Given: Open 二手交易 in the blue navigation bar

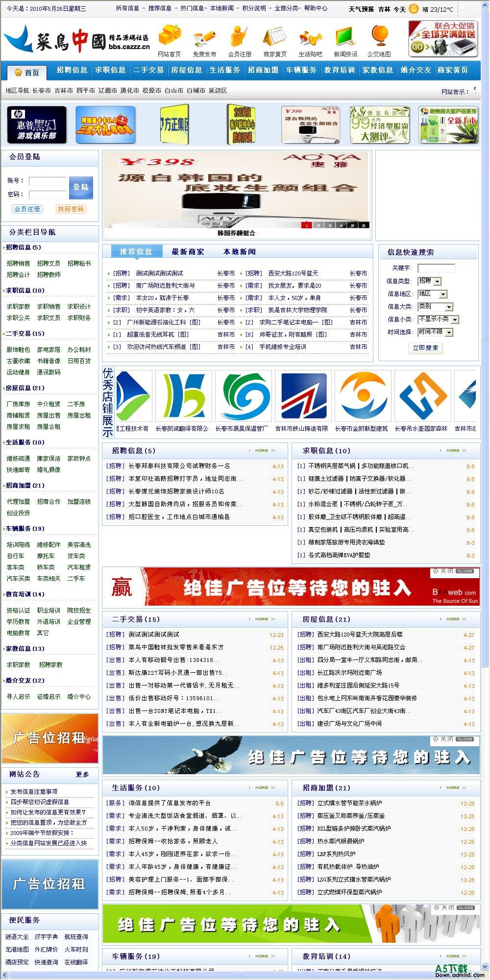Looking at the screenshot, I should [148, 70].
